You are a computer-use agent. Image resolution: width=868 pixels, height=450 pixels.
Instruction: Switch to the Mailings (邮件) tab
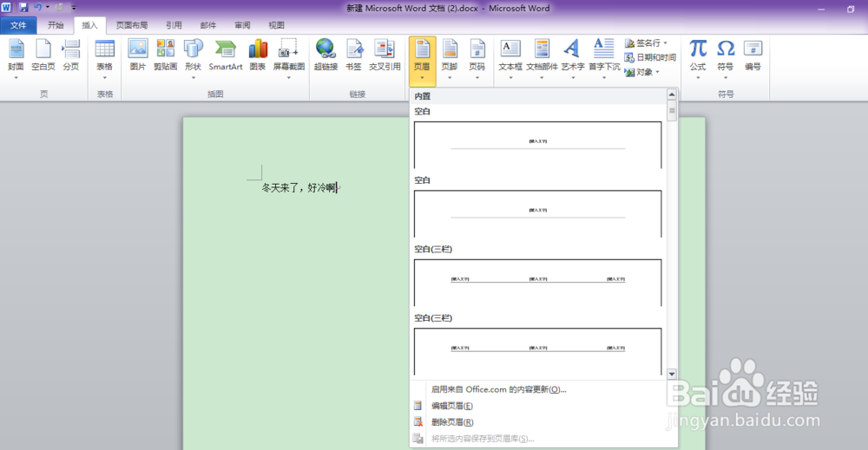pyautogui.click(x=208, y=25)
